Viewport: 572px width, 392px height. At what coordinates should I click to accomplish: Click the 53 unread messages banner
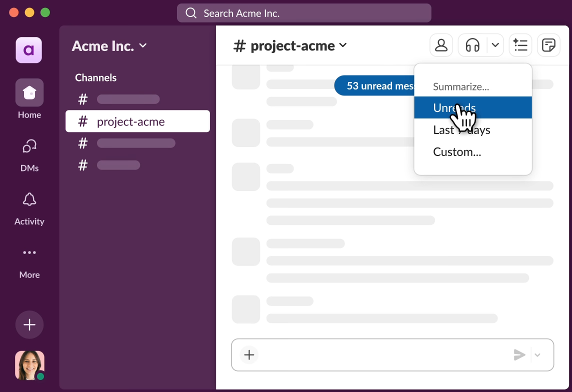[375, 86]
